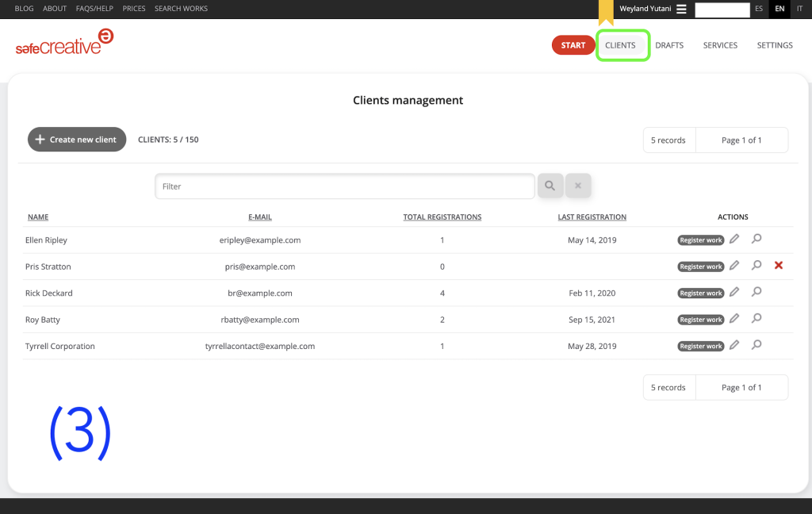View Tyrrell Corporation details with magnifier icon
Screen dimensions: 812x514
tap(756, 345)
